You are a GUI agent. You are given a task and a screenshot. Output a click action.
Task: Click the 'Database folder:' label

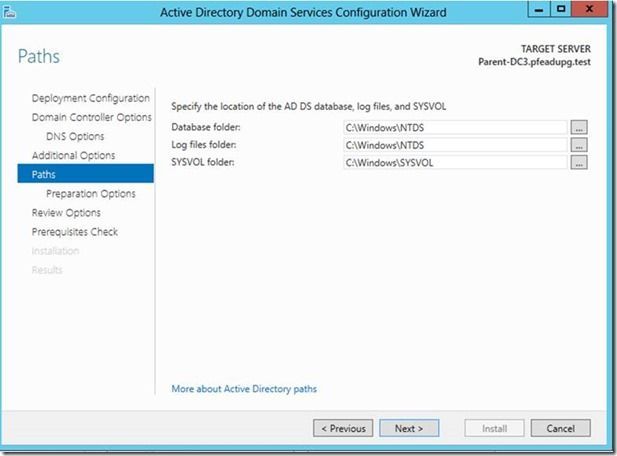[x=206, y=127]
